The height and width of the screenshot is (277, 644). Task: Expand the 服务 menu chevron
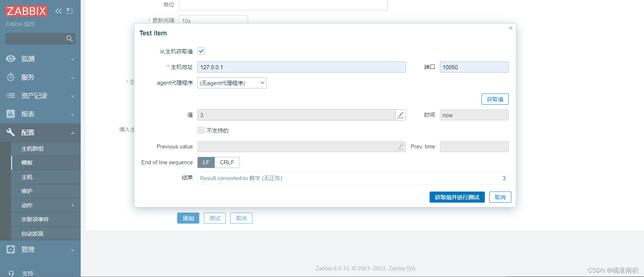pos(73,78)
